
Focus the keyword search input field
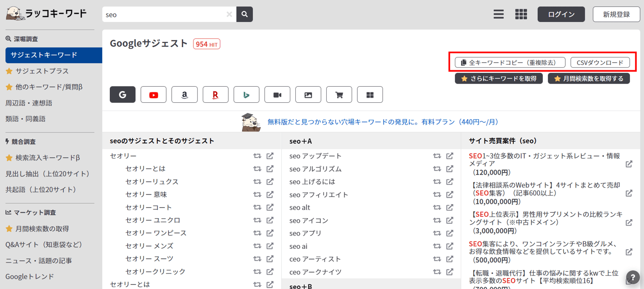(164, 15)
